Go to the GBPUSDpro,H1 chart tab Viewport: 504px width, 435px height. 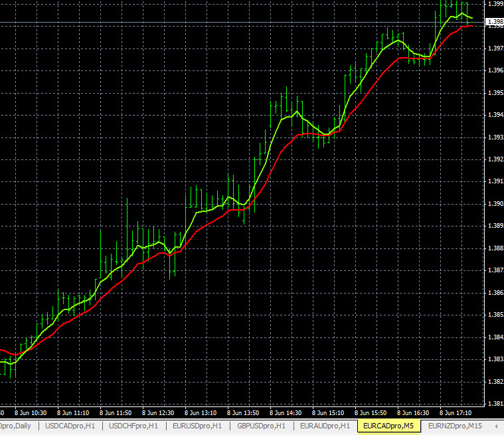click(261, 426)
